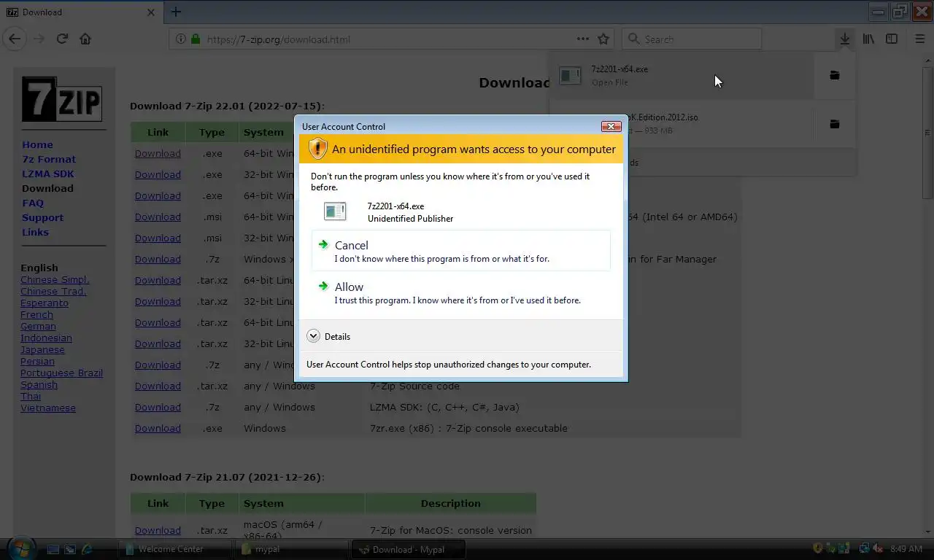Switch to Welcome Center taskbar button
This screenshot has width=934, height=560.
(174, 549)
